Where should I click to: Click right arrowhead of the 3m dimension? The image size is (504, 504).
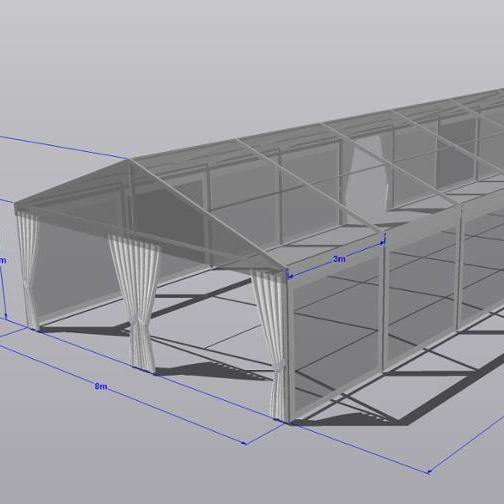tap(382, 243)
